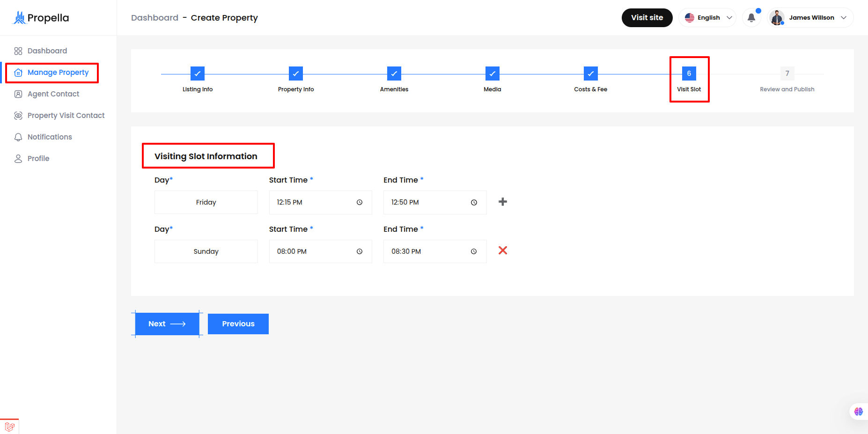868x434 pixels.
Task: Click the Manage Property house icon
Action: click(18, 73)
